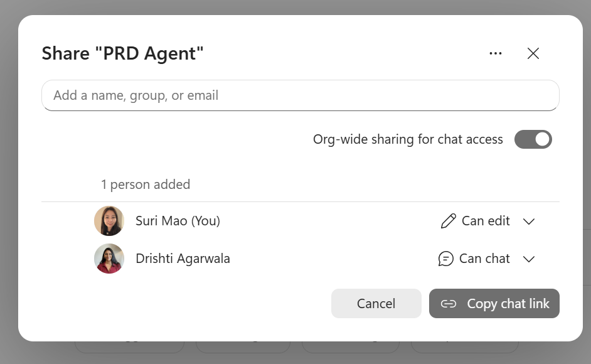Click the link icon on Copy chat link
591x364 pixels.
[x=449, y=304]
